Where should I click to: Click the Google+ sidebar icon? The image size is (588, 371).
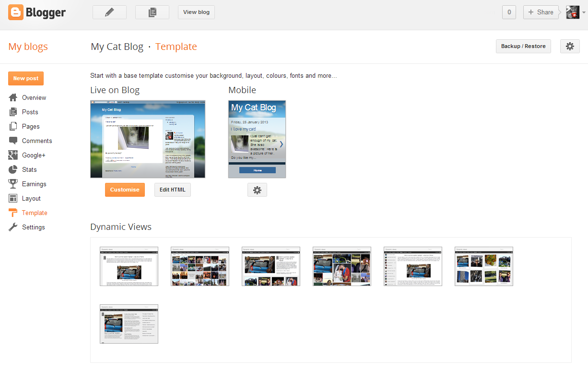[13, 155]
